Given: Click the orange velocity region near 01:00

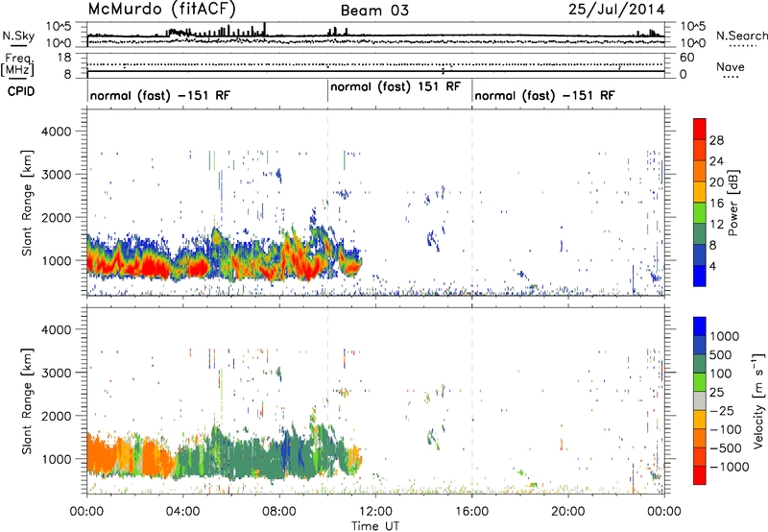Looking at the screenshot, I should tap(101, 454).
